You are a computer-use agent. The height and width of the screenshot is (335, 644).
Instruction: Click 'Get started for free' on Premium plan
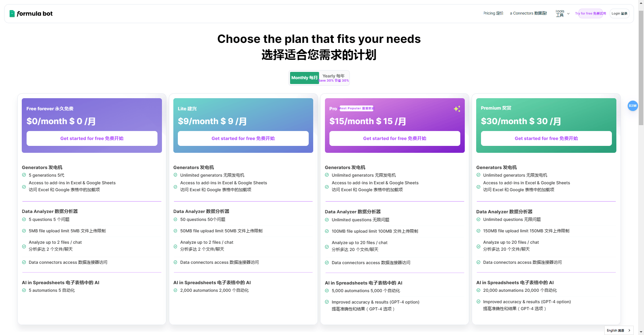pyautogui.click(x=546, y=138)
